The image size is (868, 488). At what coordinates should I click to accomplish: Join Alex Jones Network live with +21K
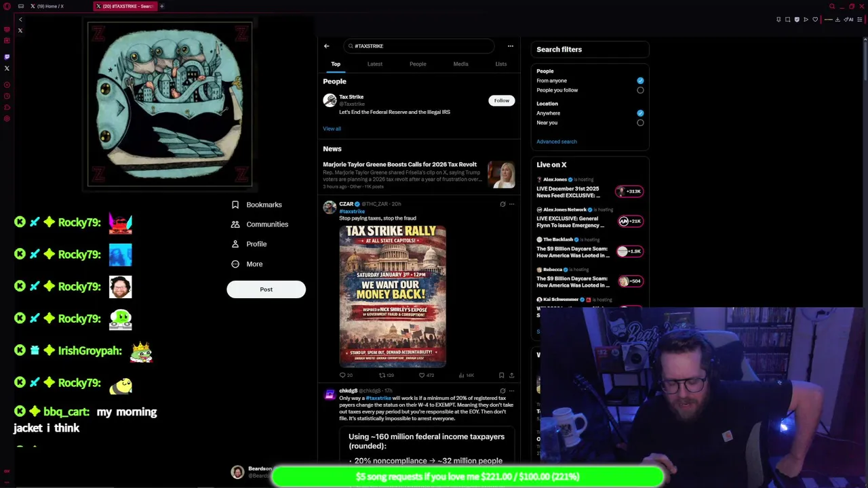point(629,221)
